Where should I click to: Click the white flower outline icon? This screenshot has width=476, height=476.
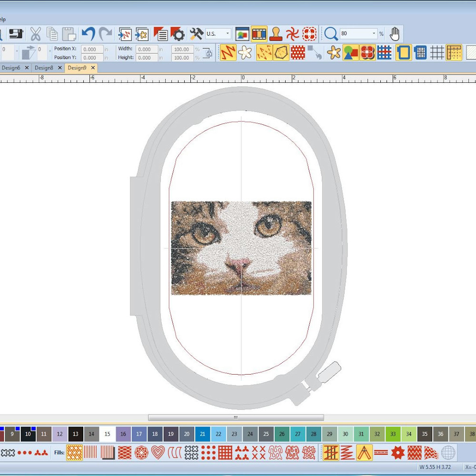tap(245, 52)
